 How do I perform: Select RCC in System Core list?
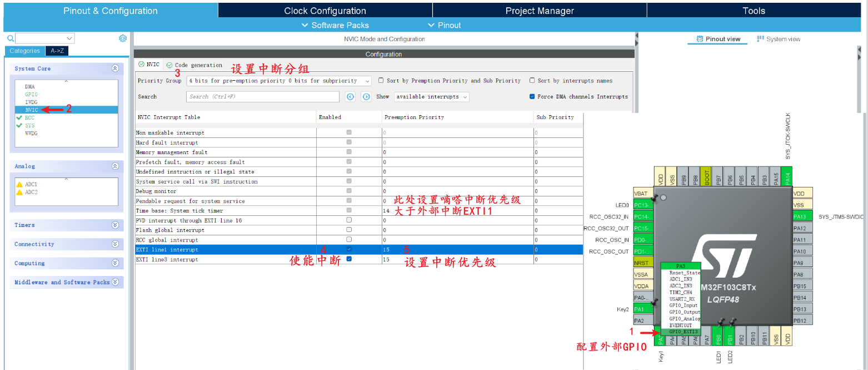click(x=29, y=118)
